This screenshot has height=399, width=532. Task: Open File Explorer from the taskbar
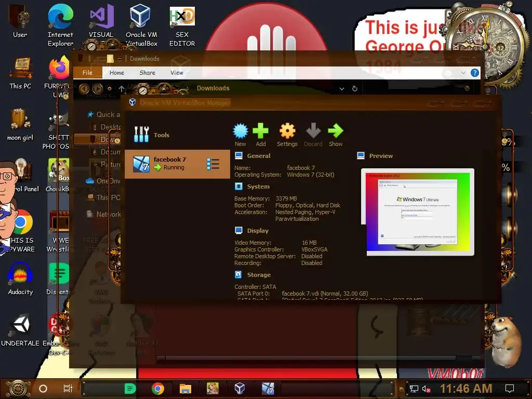[185, 389]
